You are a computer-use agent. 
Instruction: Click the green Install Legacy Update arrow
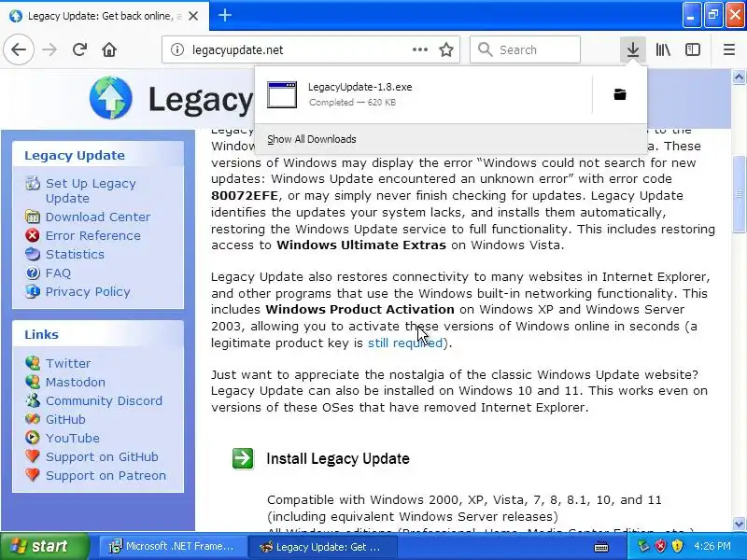(x=243, y=458)
